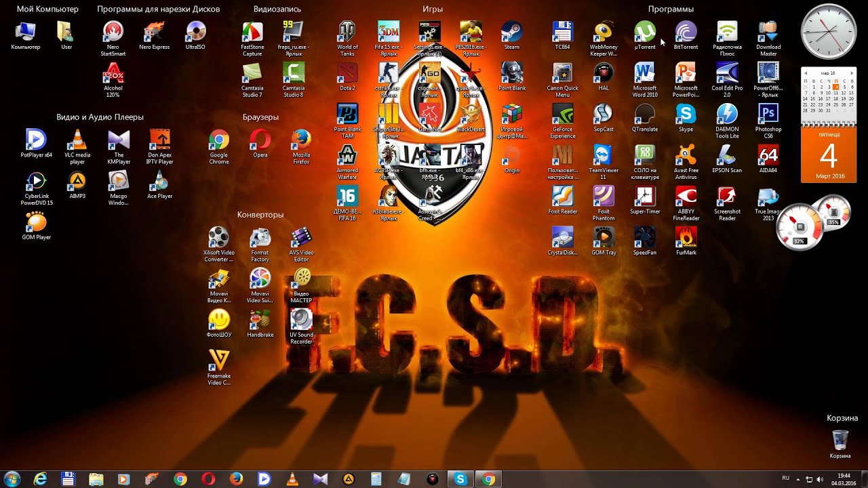Open PotPlayer x64 desktop icon
Screen dimensions: 868x488
tap(36, 144)
